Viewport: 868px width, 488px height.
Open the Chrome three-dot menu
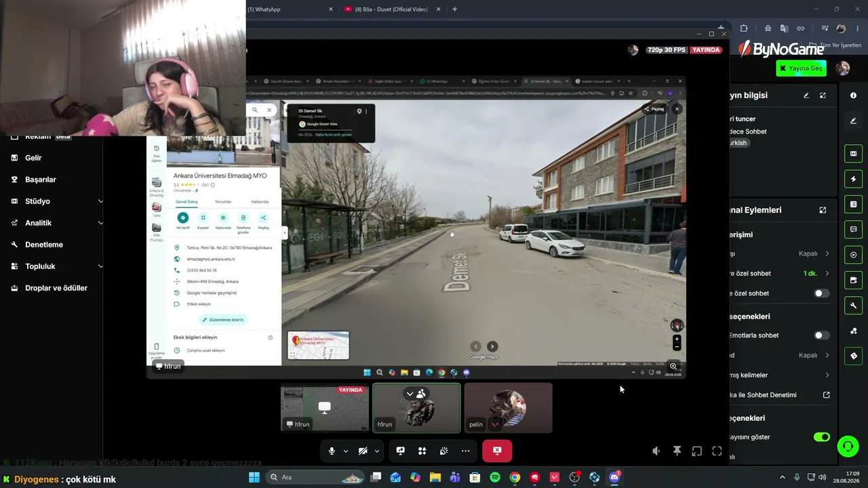click(857, 28)
